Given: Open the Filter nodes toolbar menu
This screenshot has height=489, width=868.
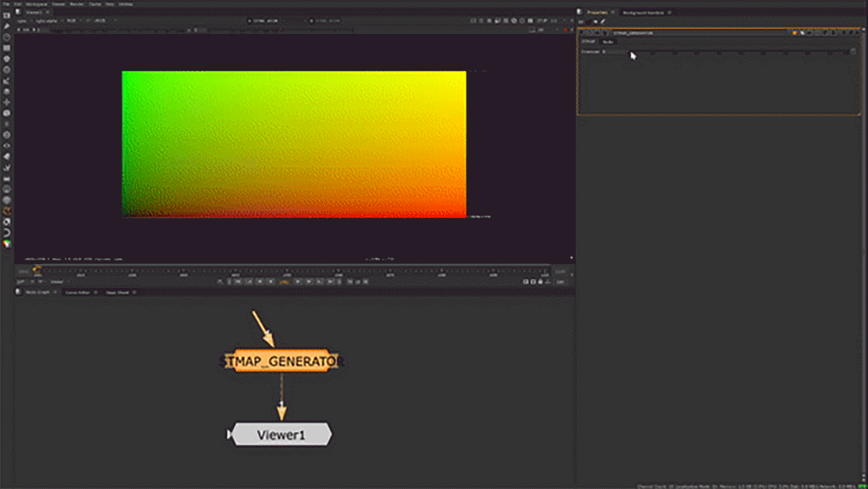Looking at the screenshot, I should 7,69.
